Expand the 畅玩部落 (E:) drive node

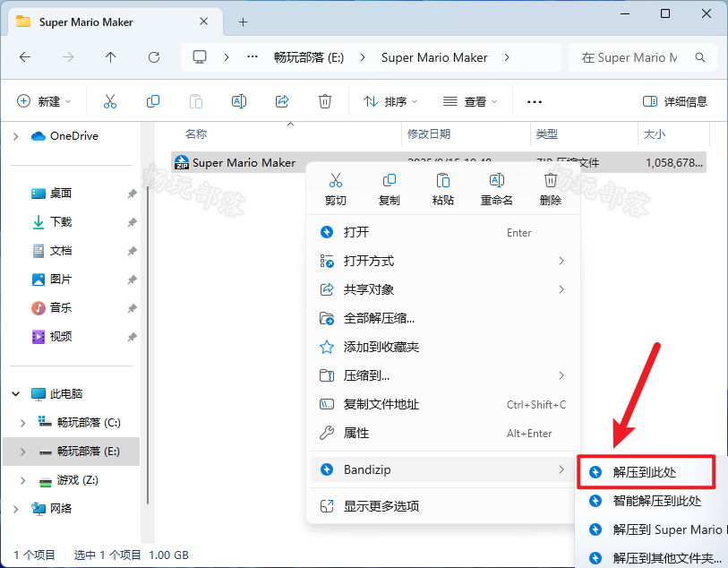[22, 452]
